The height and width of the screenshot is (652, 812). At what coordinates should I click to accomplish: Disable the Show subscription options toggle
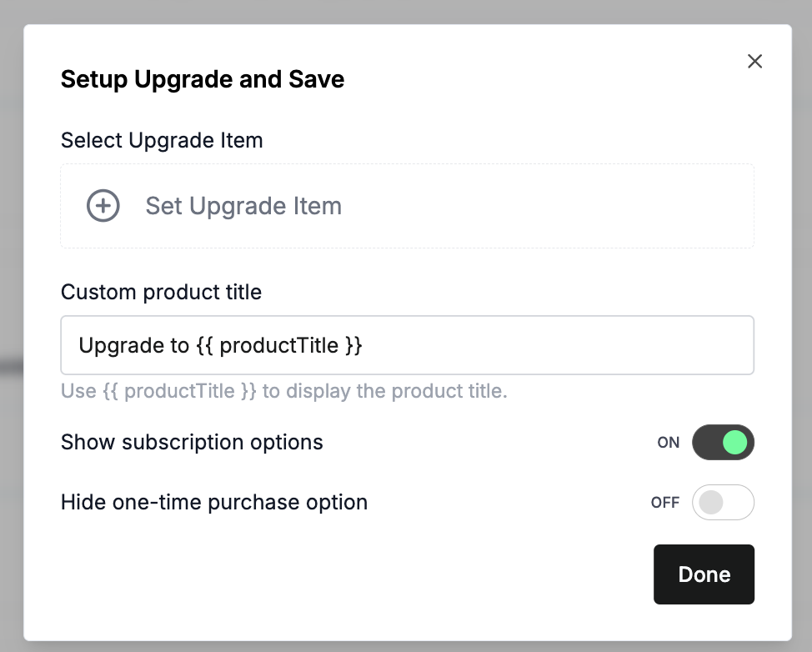tap(723, 442)
